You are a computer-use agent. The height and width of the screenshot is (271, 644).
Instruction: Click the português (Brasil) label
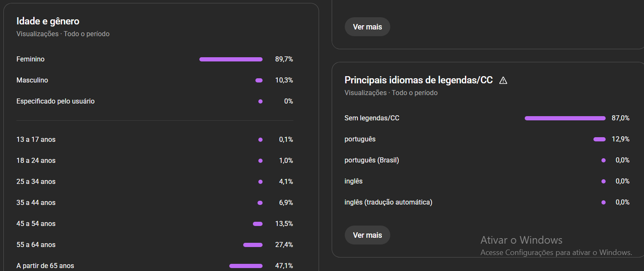[371, 160]
